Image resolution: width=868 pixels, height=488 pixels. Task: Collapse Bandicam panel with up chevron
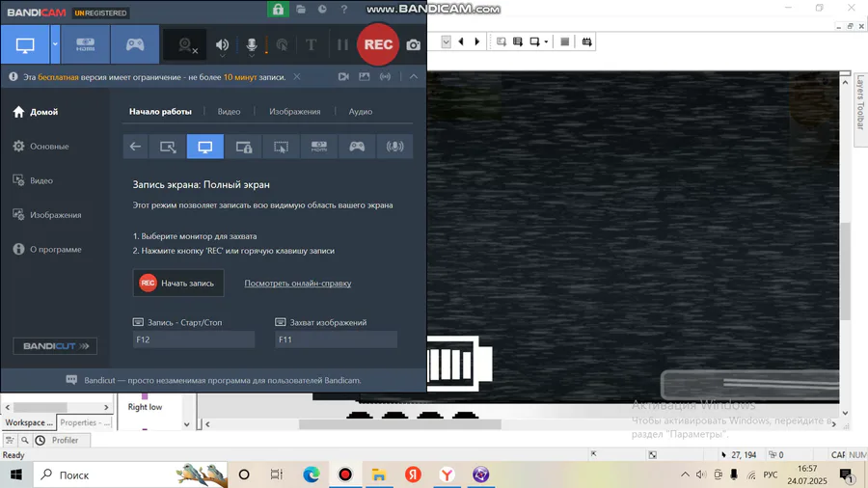(x=414, y=77)
